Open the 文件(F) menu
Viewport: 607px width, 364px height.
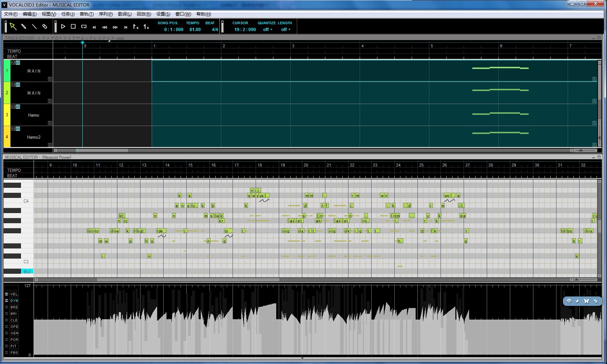[11, 14]
